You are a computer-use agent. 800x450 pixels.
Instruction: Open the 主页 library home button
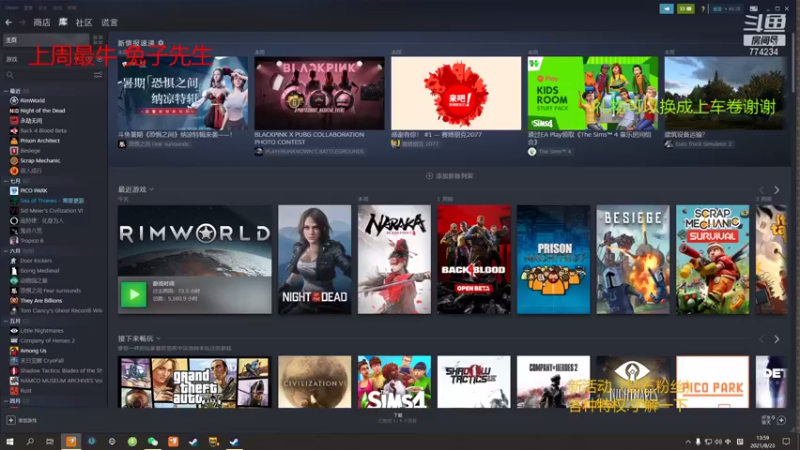tap(46, 40)
